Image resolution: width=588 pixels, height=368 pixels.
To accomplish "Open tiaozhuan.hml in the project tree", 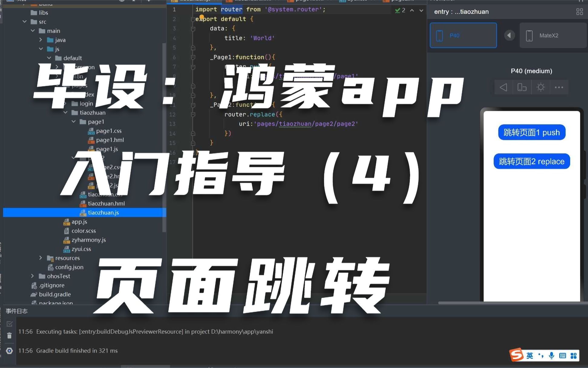I will (x=106, y=204).
